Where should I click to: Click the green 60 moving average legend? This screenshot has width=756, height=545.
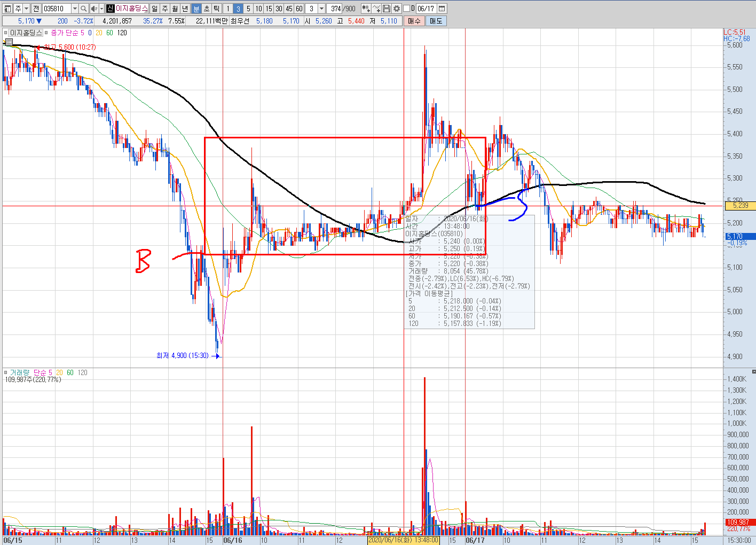[109, 33]
